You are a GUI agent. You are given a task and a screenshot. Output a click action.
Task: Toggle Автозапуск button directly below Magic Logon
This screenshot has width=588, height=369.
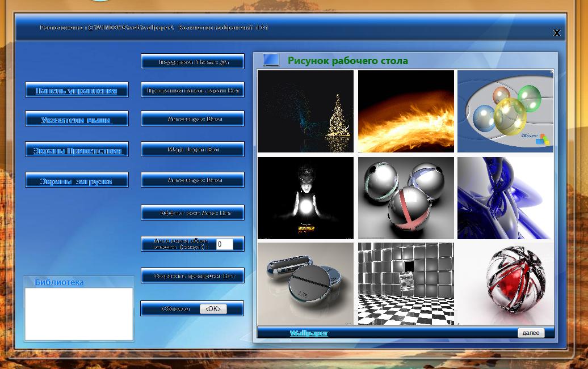193,180
